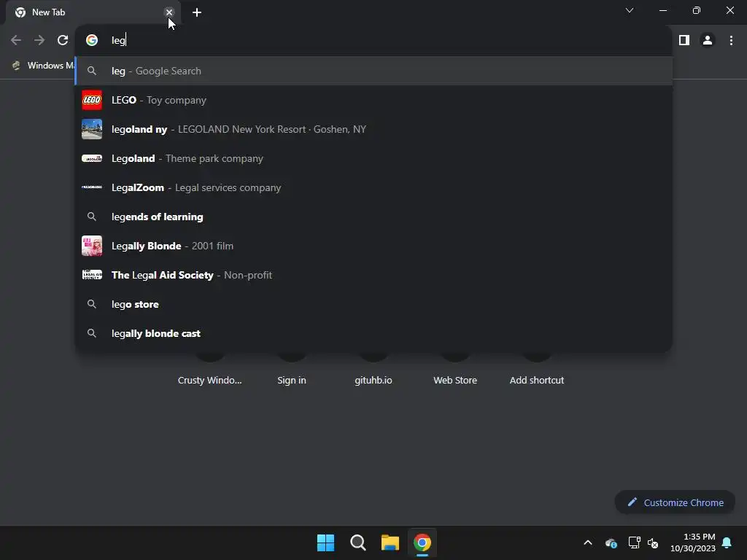Select Legally Blonde 2001 film suggestion

pyautogui.click(x=373, y=246)
